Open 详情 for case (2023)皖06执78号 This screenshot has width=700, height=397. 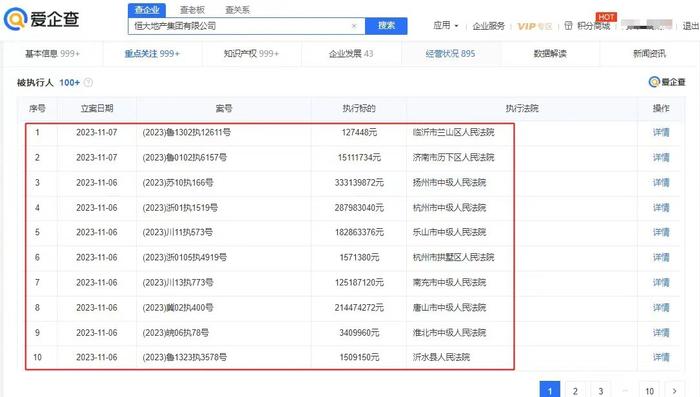point(661,332)
